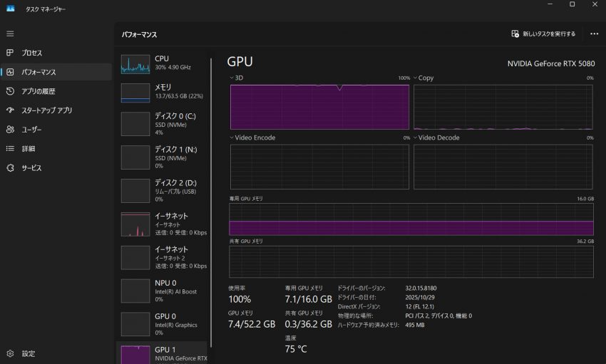
Task: Select メモリ in the performance list
Action: (163, 91)
